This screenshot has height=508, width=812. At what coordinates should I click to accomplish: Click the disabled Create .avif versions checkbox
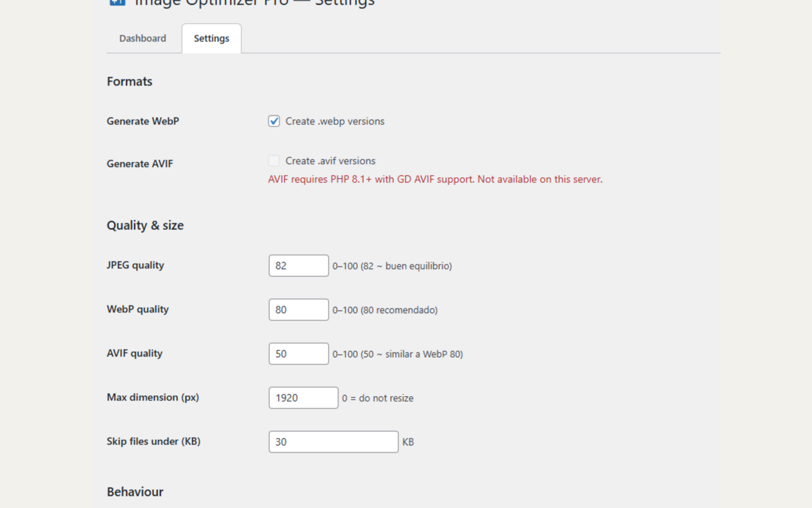pyautogui.click(x=274, y=161)
